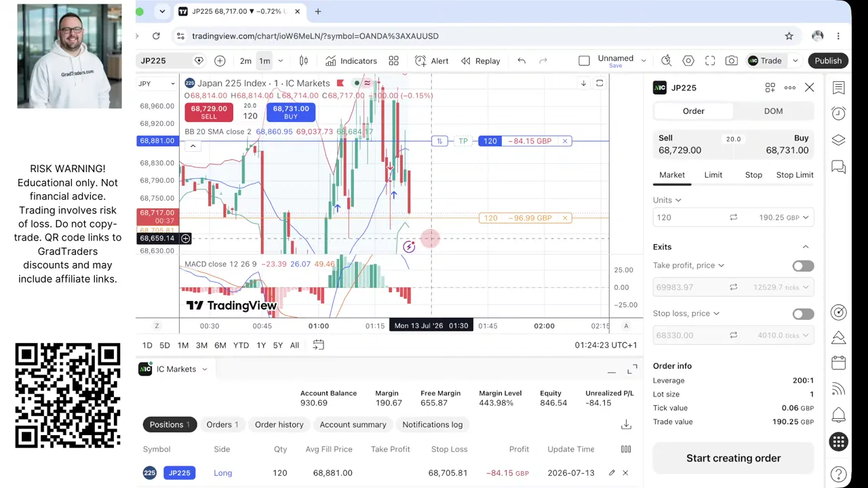The height and width of the screenshot is (488, 868).
Task: Select the Limit order tab
Action: 713,175
